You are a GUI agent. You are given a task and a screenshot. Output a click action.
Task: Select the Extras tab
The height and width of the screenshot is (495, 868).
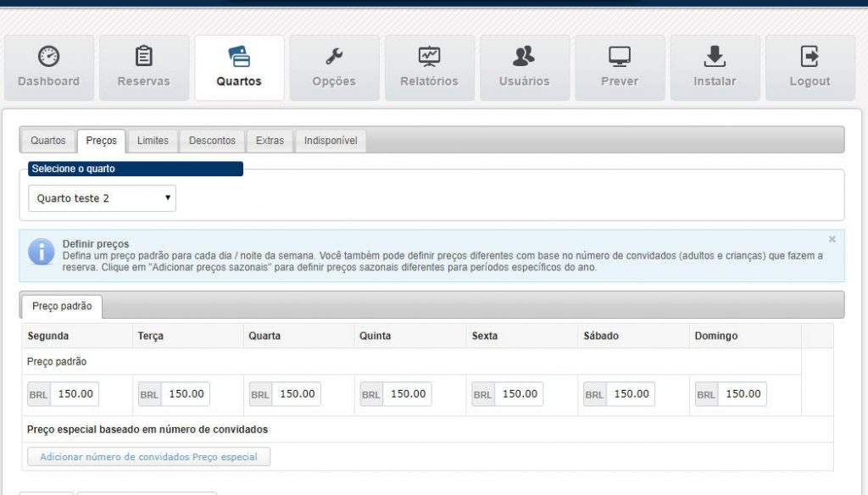point(270,141)
